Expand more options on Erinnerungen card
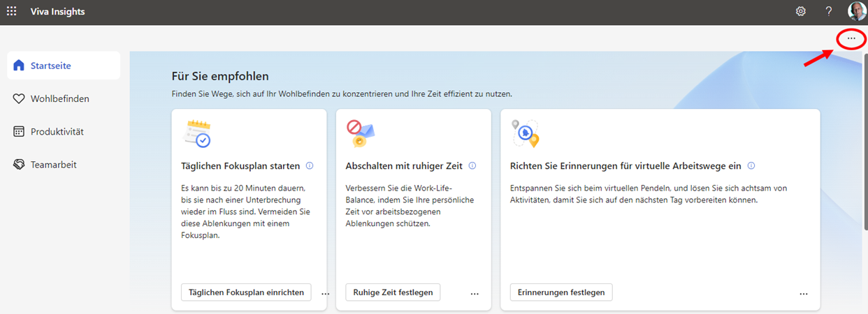Screen dimensions: 868x314 804,294
